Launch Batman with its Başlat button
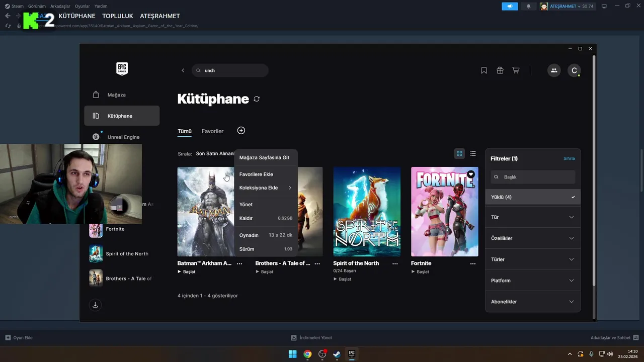 pos(187,272)
